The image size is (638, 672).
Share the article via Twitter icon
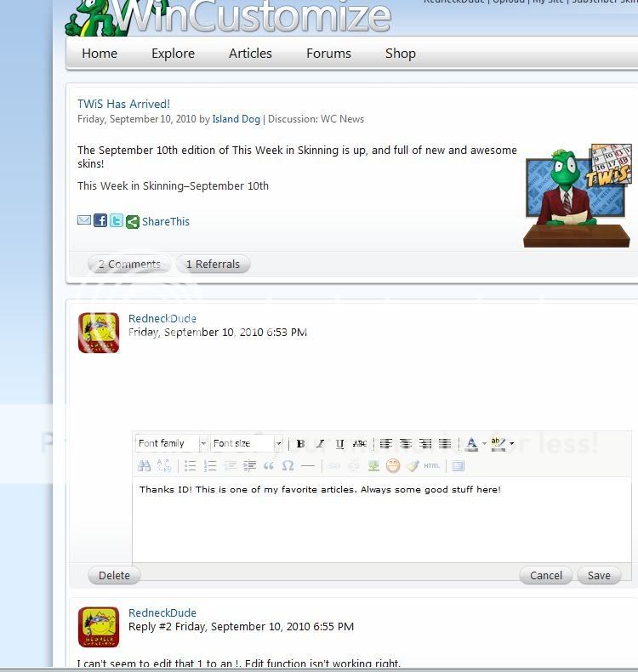(117, 220)
